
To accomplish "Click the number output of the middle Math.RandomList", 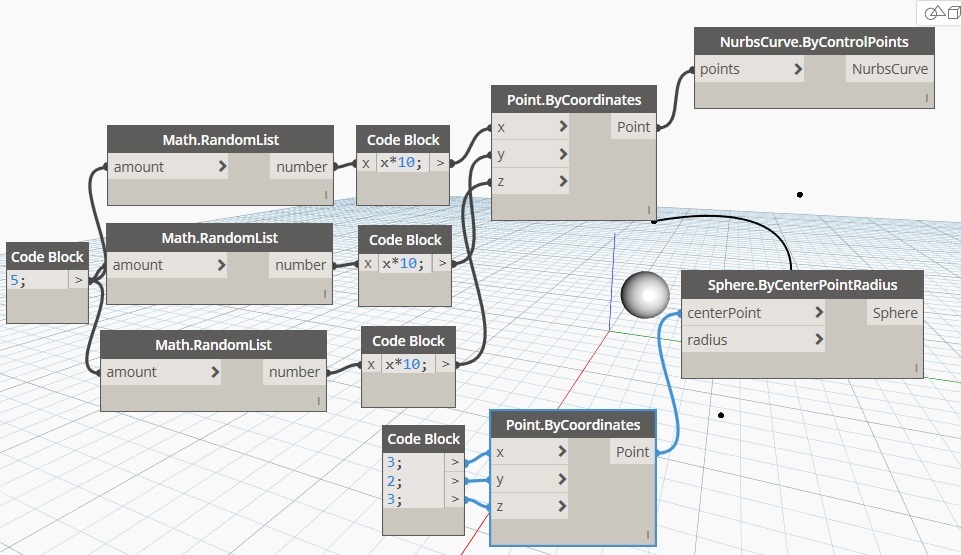I will (x=300, y=265).
